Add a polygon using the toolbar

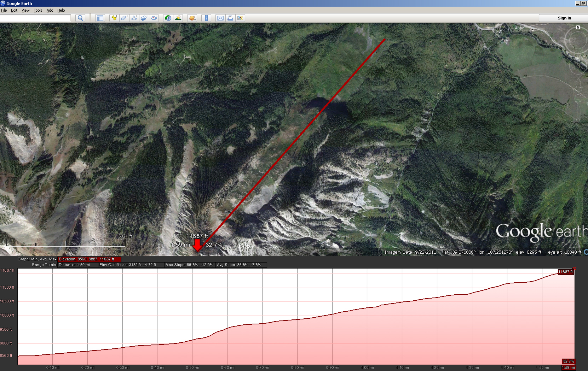pos(124,18)
